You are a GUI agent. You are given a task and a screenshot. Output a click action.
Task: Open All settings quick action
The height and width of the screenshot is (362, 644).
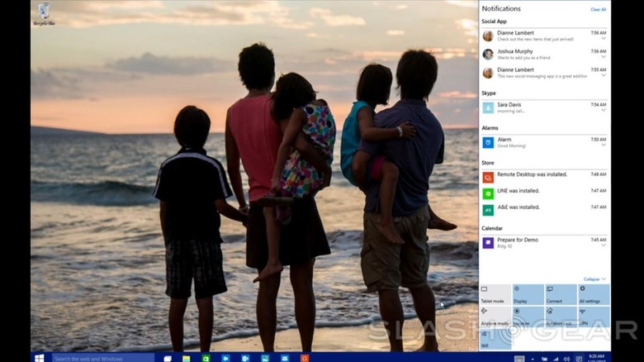(594, 294)
